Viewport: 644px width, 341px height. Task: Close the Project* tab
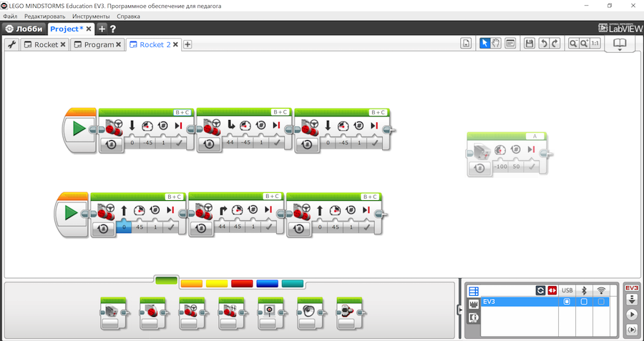[89, 29]
